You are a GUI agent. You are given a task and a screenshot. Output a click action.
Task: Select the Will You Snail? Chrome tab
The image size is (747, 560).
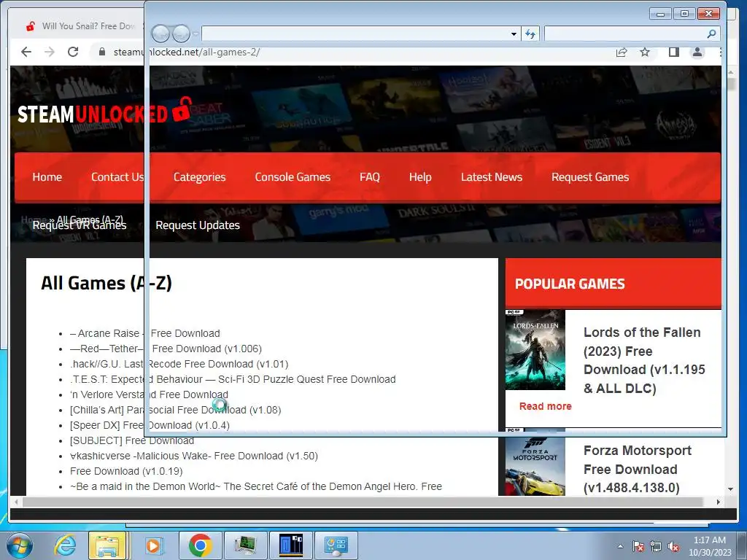[x=81, y=26]
